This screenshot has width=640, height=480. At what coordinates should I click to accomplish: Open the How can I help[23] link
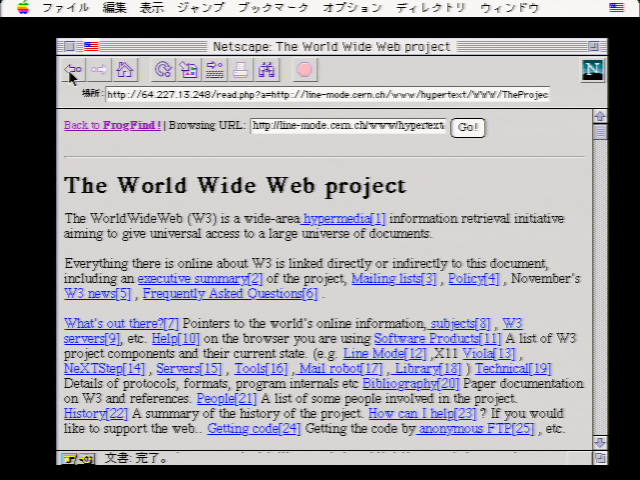pyautogui.click(x=422, y=414)
